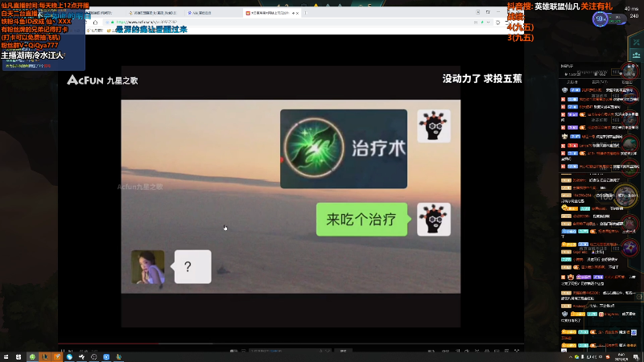Open the Windows notification center
This screenshot has height=362, width=644.
(636, 357)
